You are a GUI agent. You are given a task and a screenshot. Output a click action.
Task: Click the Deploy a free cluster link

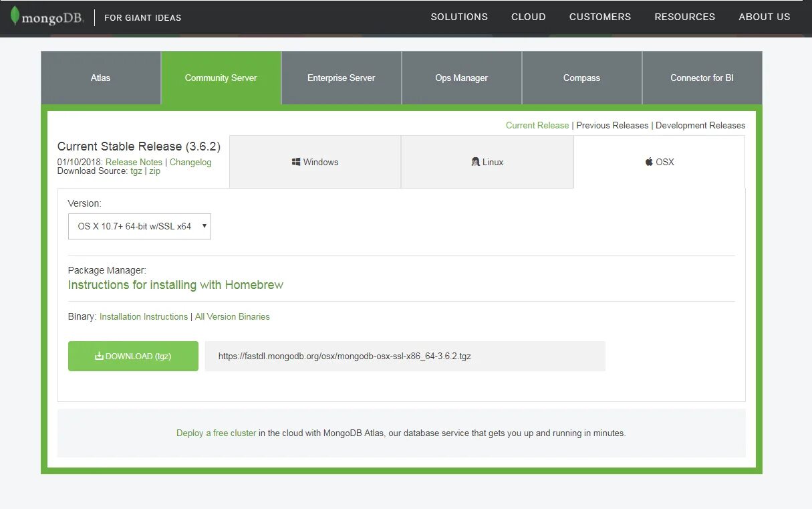click(217, 433)
